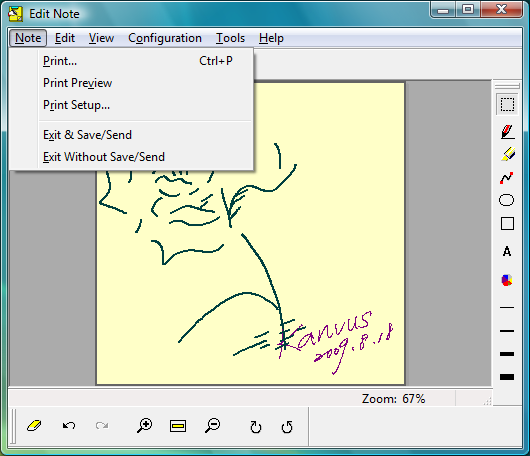Close the Edit Note window
Image resolution: width=530 pixels, height=456 pixels.
(501, 9)
